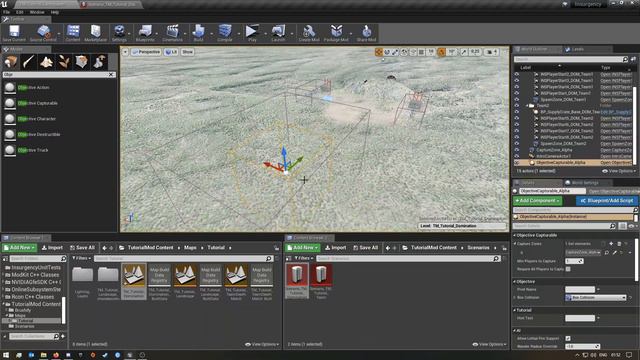This screenshot has width=640, height=360.
Task: Open the viewport Show menu
Action: pos(187,52)
